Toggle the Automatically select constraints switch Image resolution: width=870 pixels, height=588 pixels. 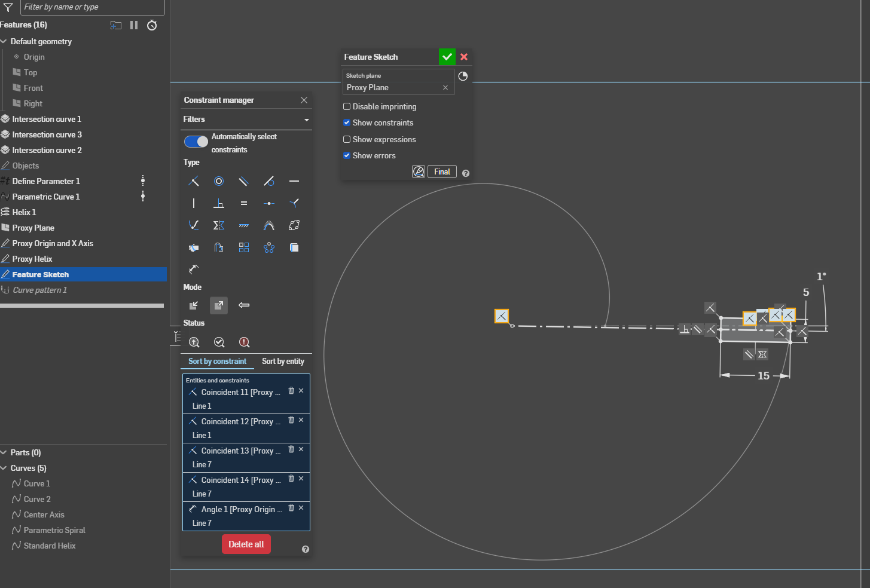click(x=196, y=142)
